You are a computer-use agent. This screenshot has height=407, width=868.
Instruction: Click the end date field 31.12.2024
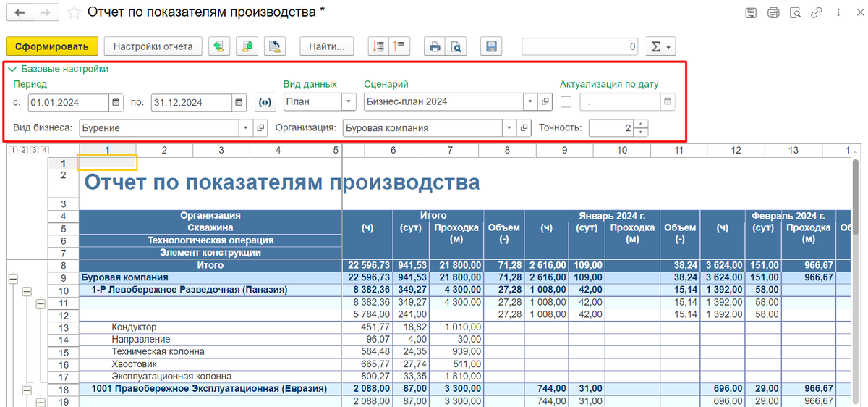pos(192,102)
